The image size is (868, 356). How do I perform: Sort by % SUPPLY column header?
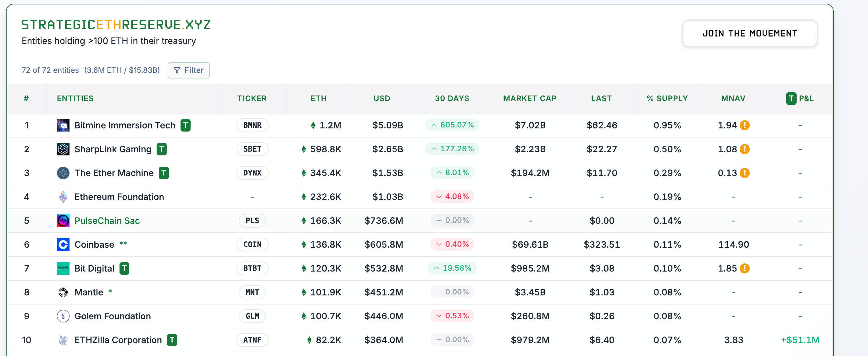coord(667,99)
